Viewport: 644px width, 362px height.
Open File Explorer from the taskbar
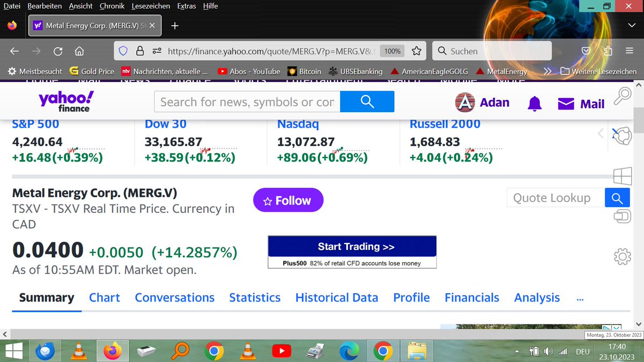click(416, 352)
